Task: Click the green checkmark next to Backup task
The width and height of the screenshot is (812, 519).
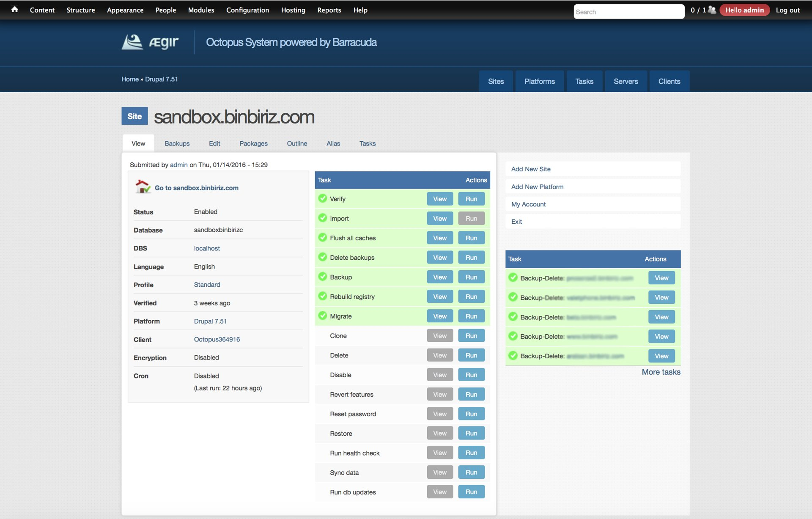Action: (x=323, y=277)
